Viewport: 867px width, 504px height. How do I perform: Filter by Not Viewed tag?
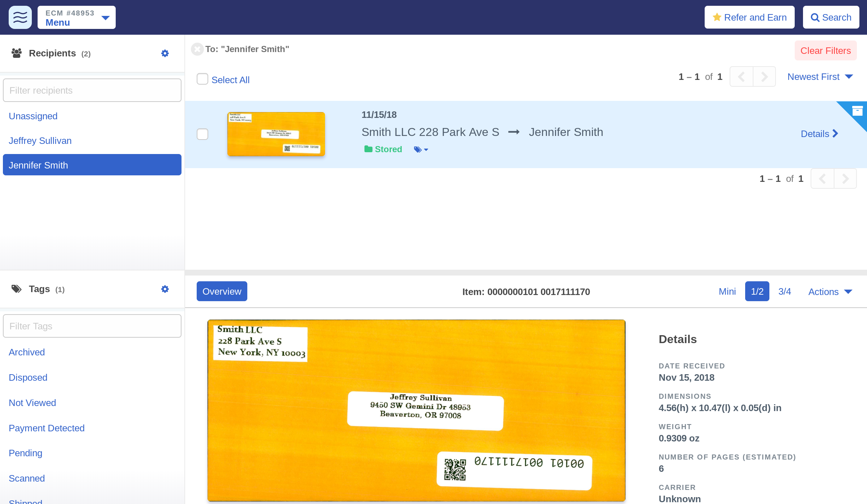[x=33, y=403]
